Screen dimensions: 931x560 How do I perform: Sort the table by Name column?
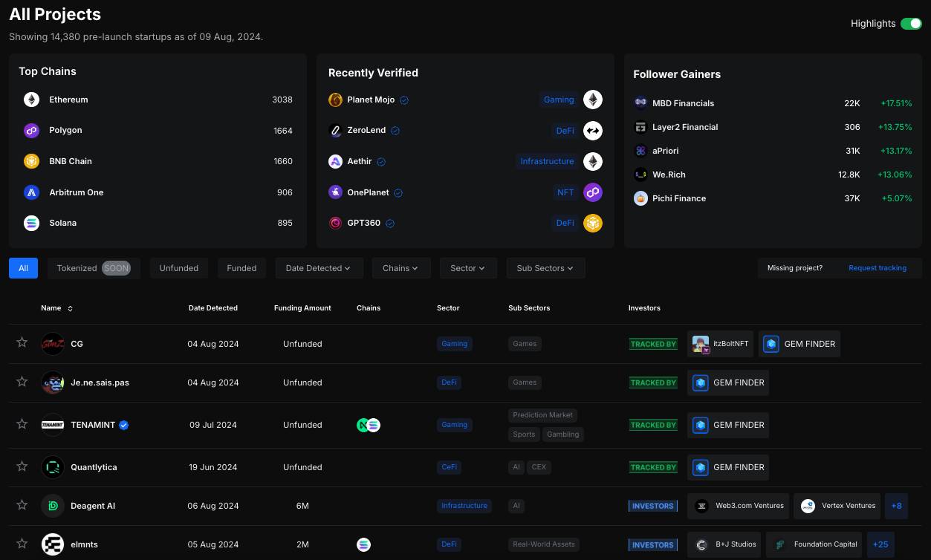pos(57,308)
